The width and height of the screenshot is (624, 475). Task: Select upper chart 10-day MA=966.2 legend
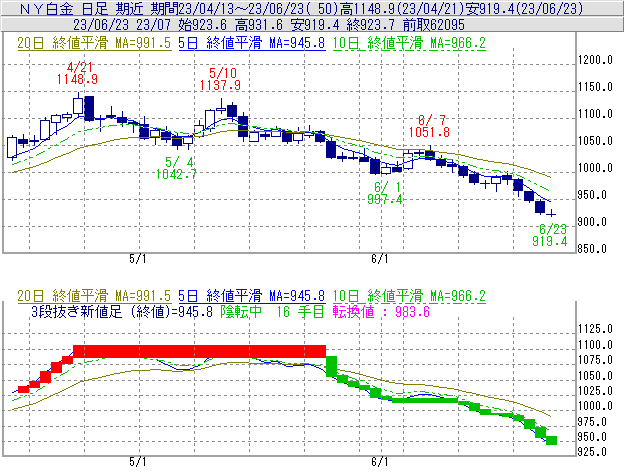(x=409, y=43)
